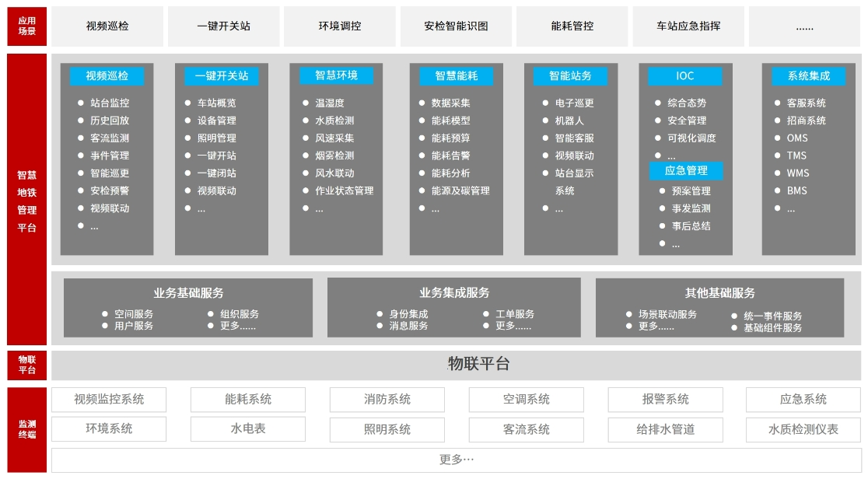The image size is (868, 479).
Task: Click the 电子巡更 list item
Action: click(x=575, y=103)
